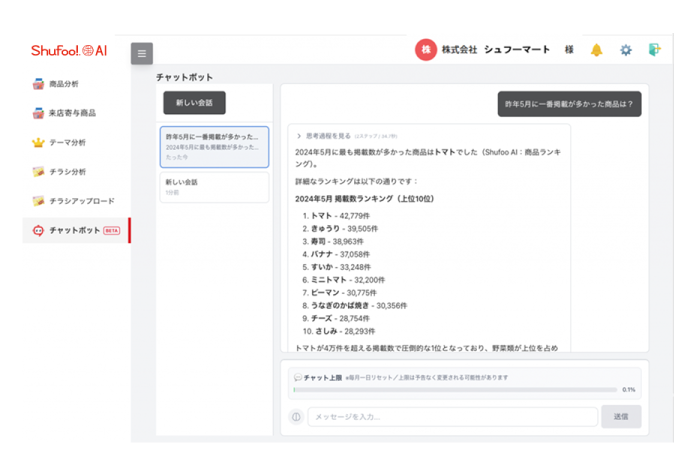Expand the 思考過程を見る chevron
The height and width of the screenshot is (476, 696).
298,134
